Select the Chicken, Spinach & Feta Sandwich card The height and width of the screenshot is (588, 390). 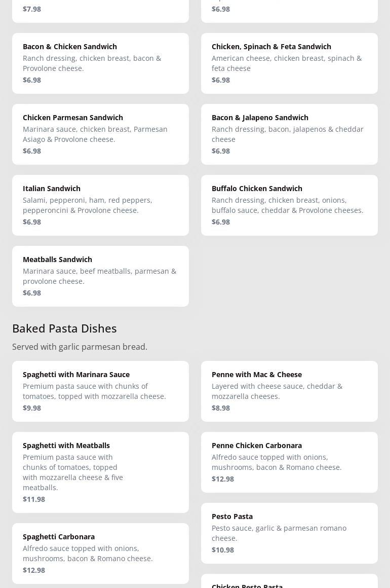tap(289, 63)
